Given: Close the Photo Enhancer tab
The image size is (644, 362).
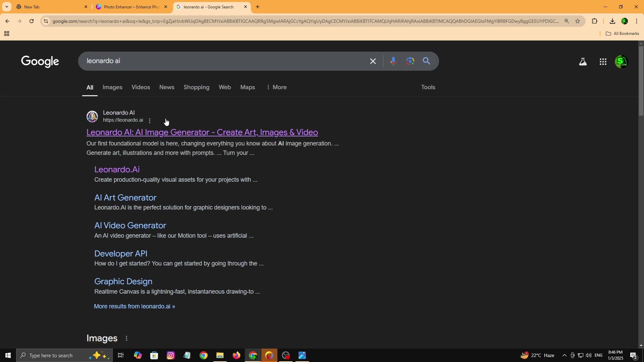Looking at the screenshot, I should tap(166, 7).
